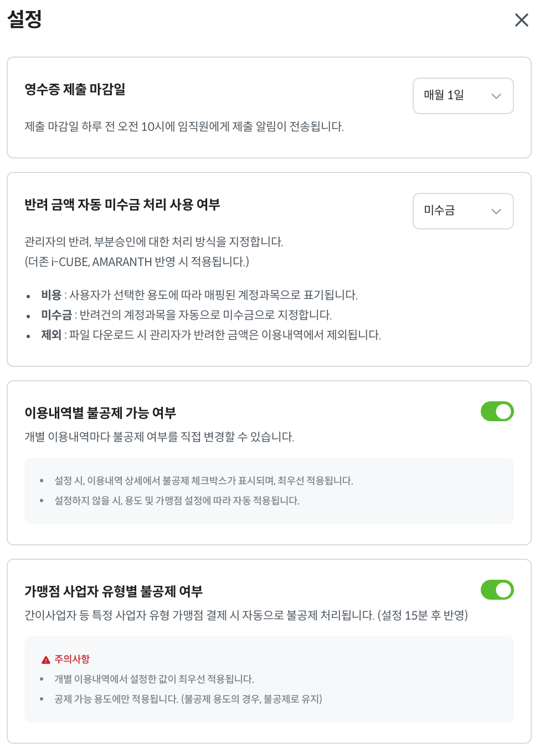This screenshot has height=756, width=545.
Task: Click the 반려 금액 자동 미수금 처리 heading
Action: click(x=122, y=205)
